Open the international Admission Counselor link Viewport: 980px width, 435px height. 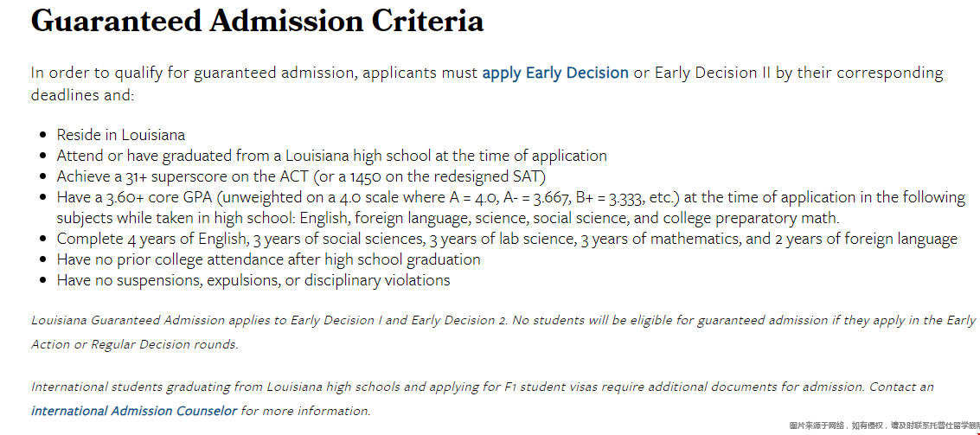[134, 412]
